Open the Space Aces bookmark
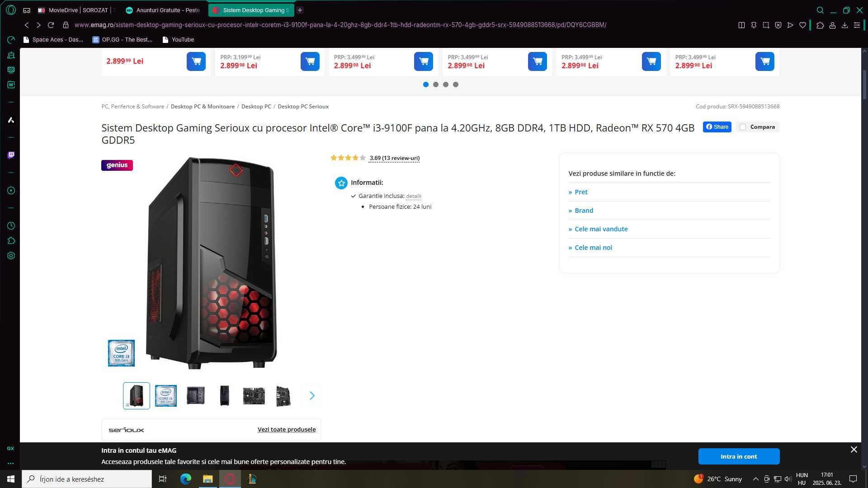868x488 pixels. (x=53, y=40)
